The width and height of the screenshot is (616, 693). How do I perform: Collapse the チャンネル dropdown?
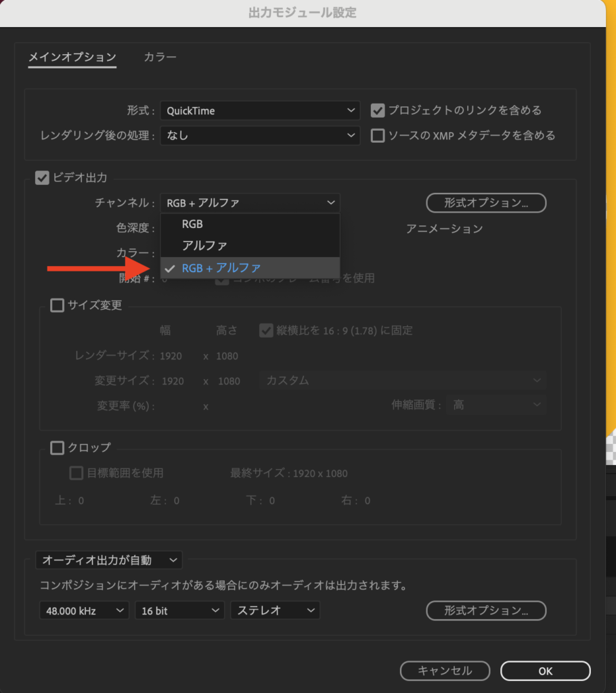click(x=250, y=202)
